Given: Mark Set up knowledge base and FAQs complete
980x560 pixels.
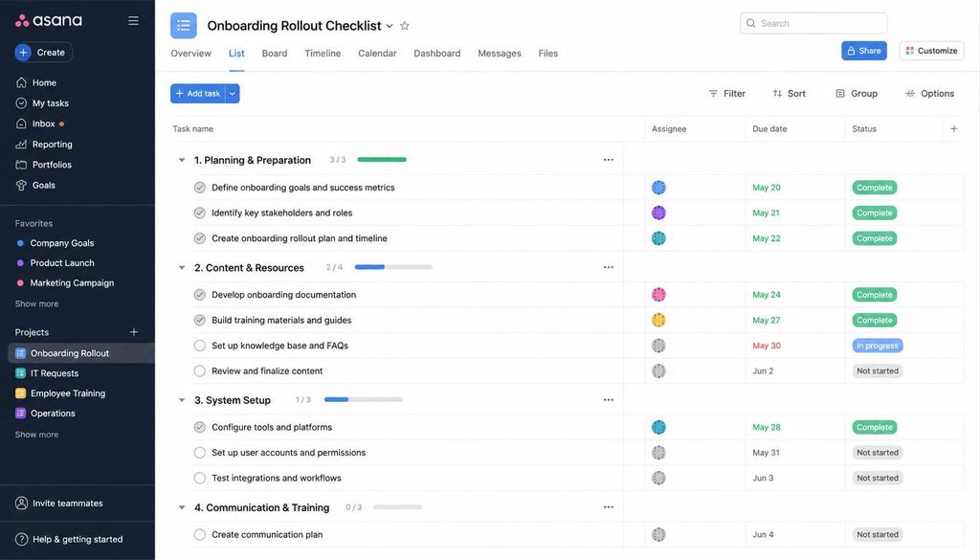Looking at the screenshot, I should point(199,346).
